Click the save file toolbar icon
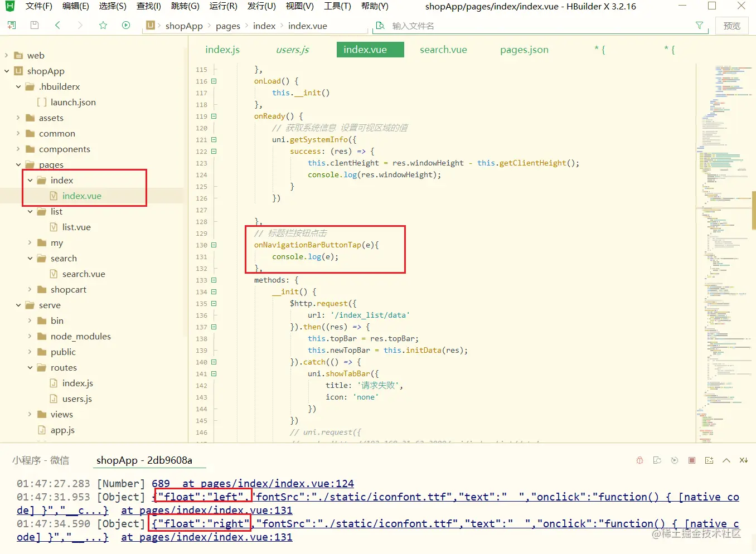The width and height of the screenshot is (756, 554). (35, 25)
